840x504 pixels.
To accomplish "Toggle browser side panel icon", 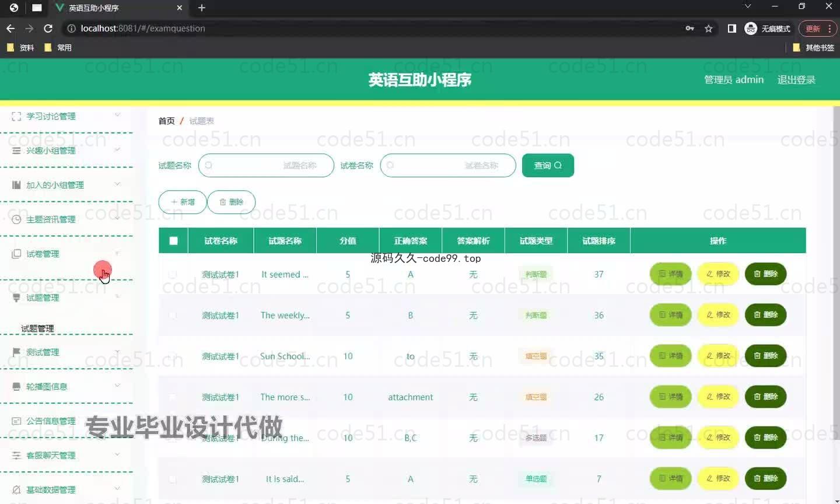I will coord(731,28).
